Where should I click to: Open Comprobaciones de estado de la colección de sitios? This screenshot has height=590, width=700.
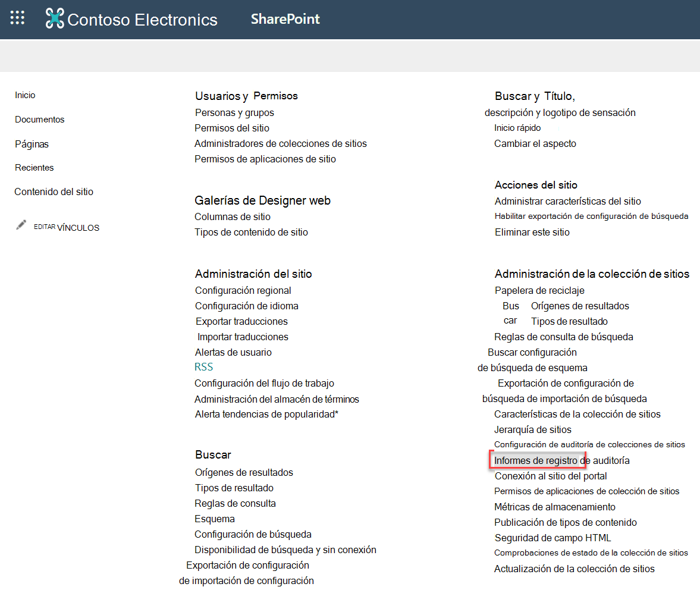tap(591, 553)
